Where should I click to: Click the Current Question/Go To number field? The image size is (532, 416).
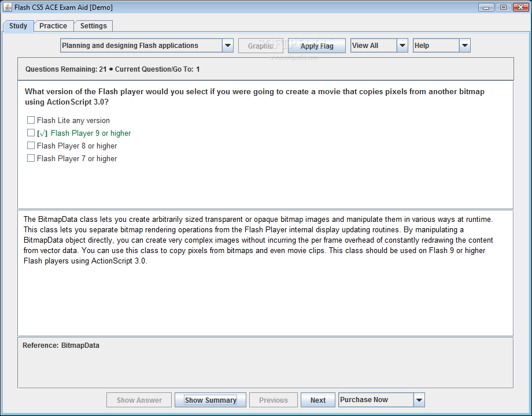point(198,69)
